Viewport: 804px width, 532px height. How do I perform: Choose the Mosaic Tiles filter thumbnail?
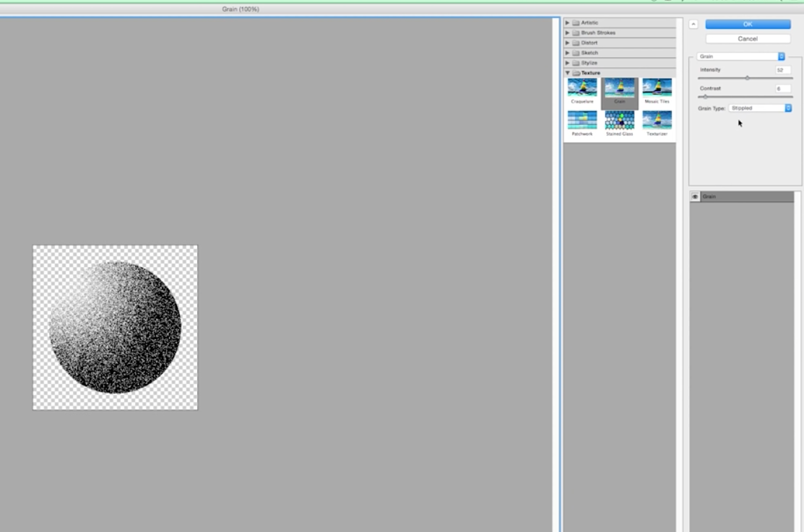coord(657,88)
